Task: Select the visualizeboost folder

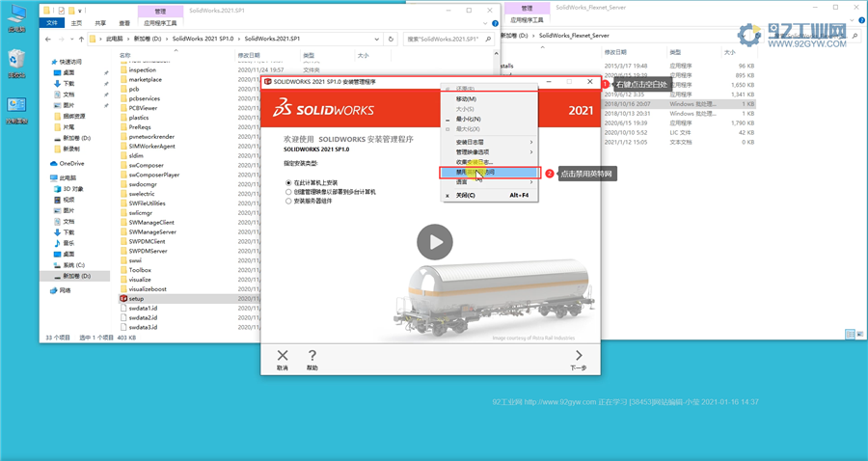Action: pos(148,289)
